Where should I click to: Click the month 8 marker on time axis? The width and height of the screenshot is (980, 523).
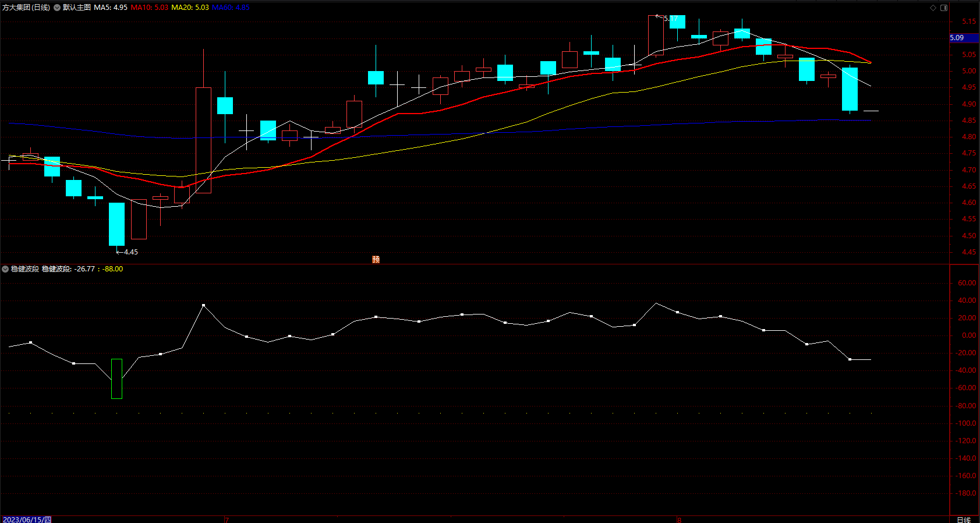(679, 520)
